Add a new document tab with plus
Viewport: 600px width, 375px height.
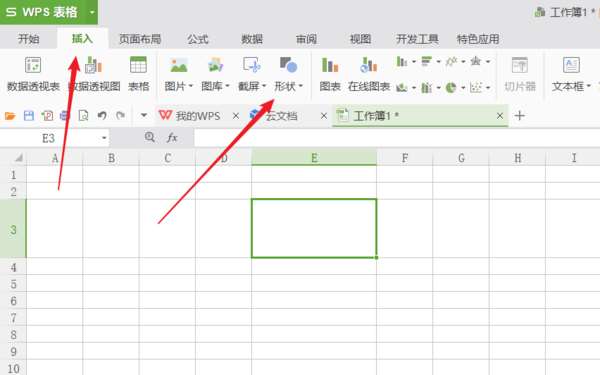tap(519, 116)
